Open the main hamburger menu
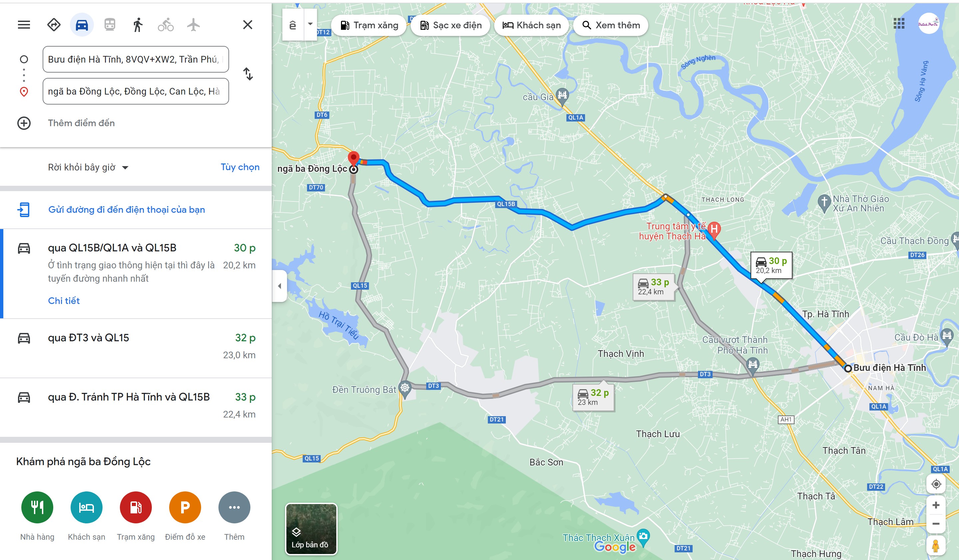The image size is (959, 560). pyautogui.click(x=24, y=25)
